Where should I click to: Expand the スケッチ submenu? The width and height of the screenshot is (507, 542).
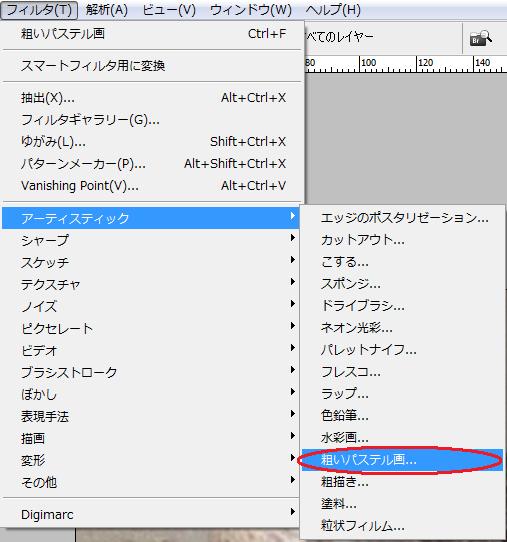click(150, 262)
